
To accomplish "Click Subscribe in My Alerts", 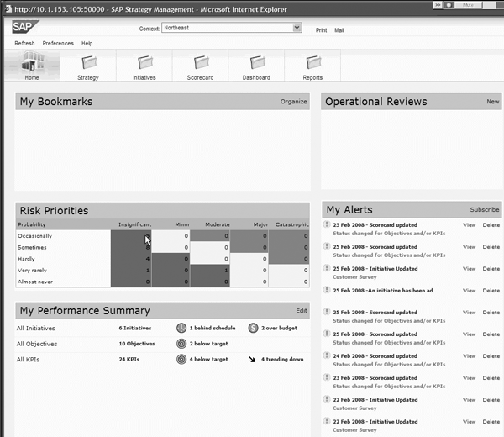I will 485,210.
